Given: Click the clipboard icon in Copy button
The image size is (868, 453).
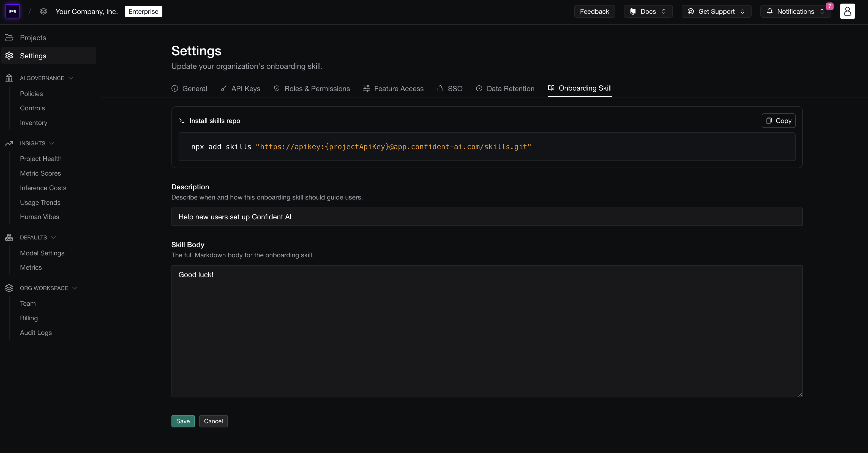Looking at the screenshot, I should click(769, 121).
